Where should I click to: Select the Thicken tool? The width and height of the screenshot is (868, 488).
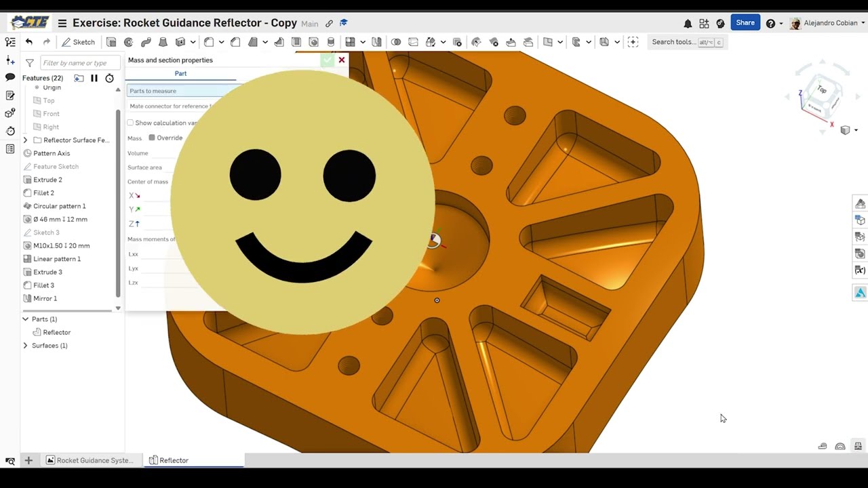pos(180,42)
